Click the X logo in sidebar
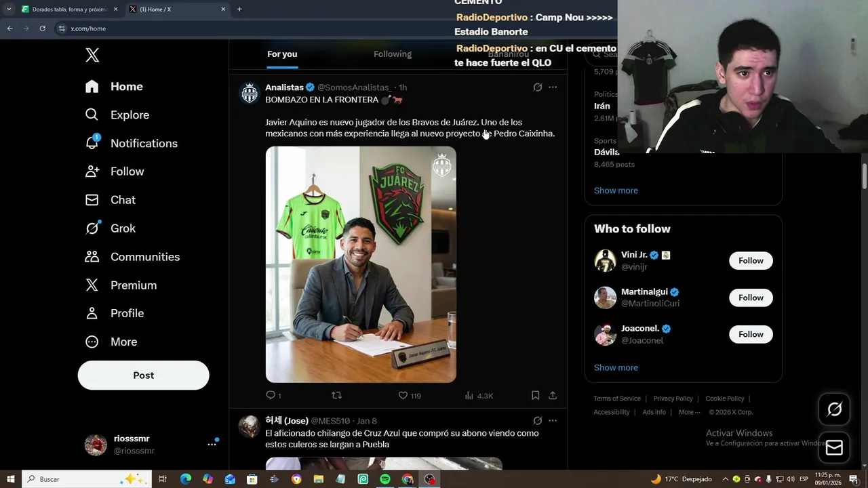Image resolution: width=868 pixels, height=488 pixels. [x=92, y=56]
